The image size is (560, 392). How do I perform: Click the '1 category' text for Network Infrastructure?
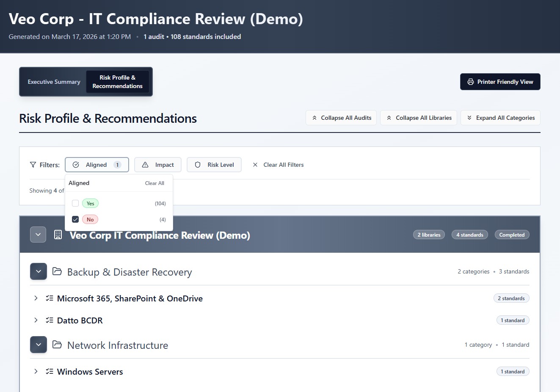coord(478,345)
